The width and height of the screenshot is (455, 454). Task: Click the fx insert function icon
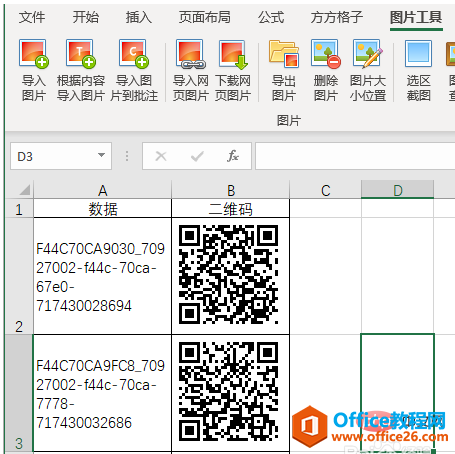[x=233, y=156]
